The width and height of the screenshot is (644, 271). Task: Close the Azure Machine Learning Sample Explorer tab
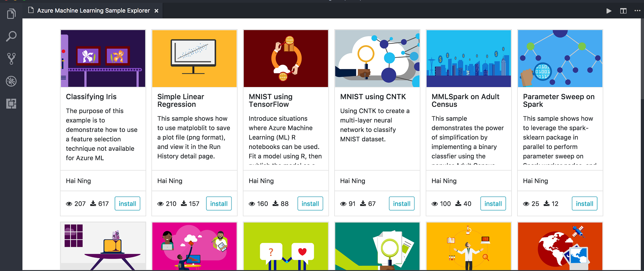pyautogui.click(x=156, y=11)
